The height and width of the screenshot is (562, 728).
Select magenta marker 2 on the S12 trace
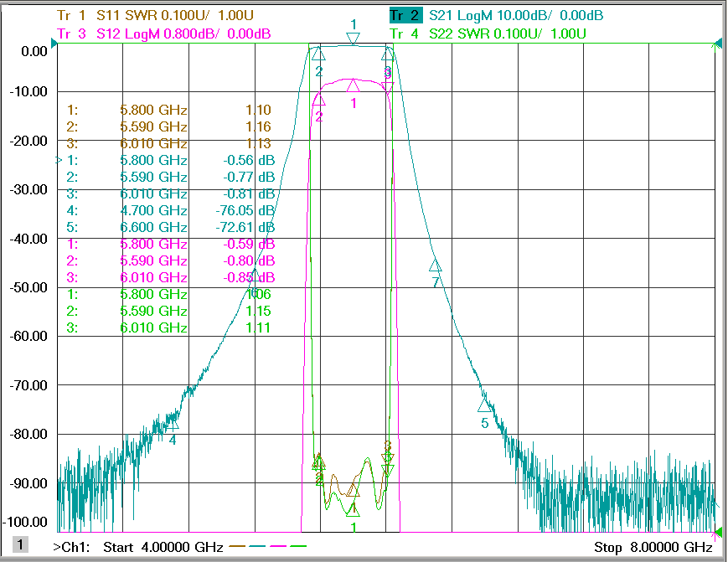click(318, 99)
